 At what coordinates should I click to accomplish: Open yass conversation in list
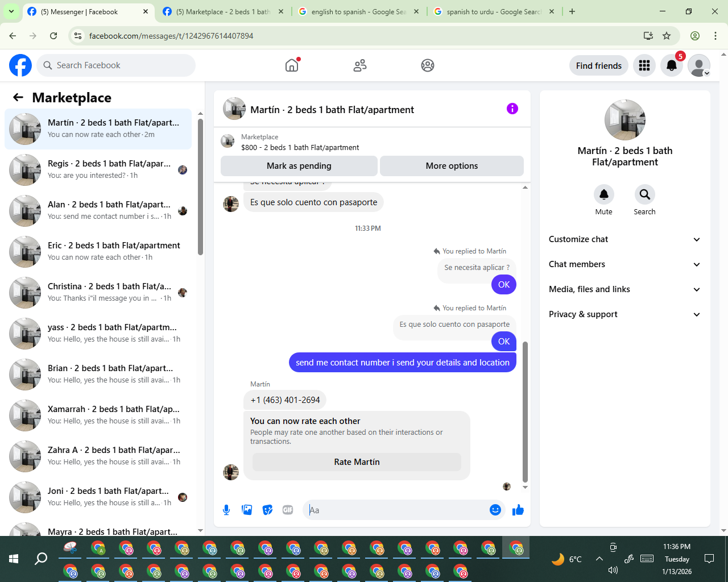click(x=98, y=334)
